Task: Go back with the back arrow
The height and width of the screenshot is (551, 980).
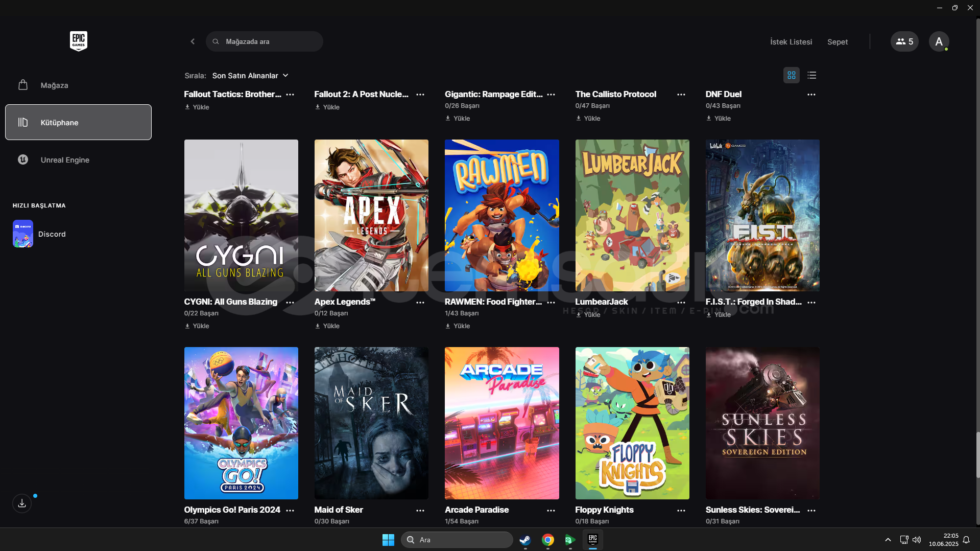Action: (193, 41)
